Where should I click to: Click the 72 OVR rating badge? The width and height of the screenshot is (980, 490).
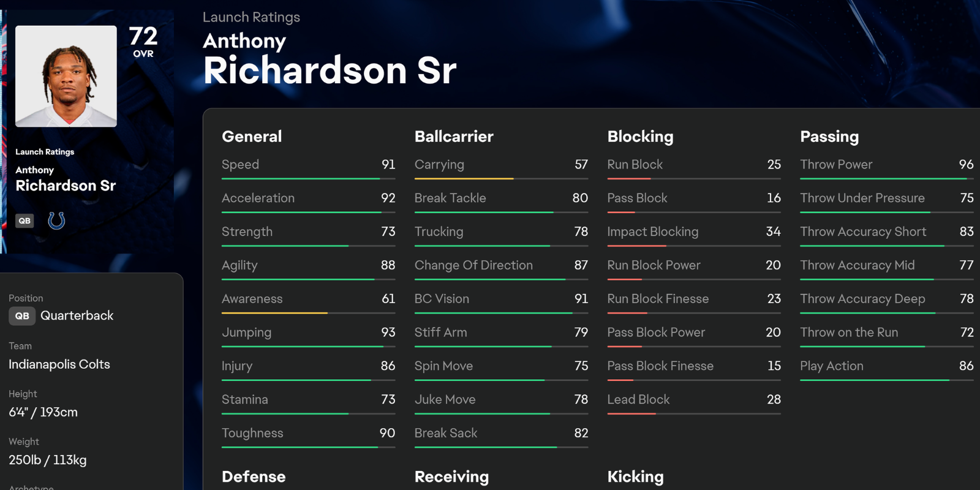point(143,42)
